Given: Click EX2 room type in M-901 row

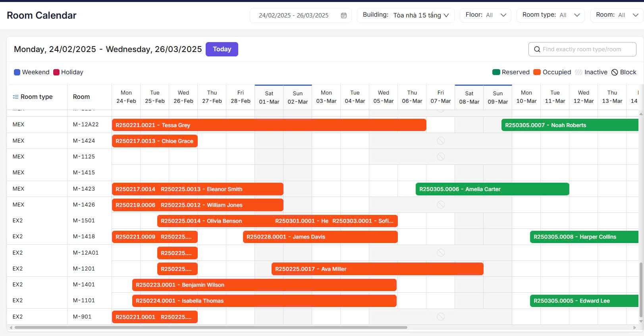Looking at the screenshot, I should point(18,317).
